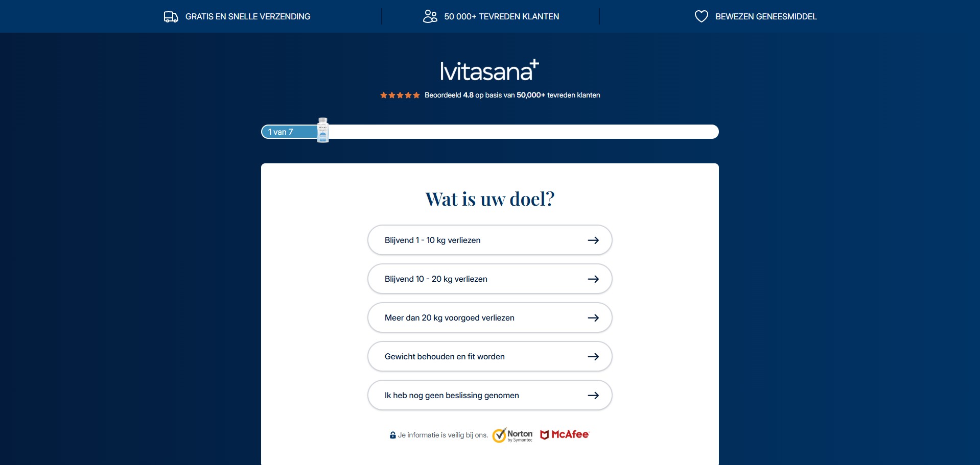
Task: Click the padlock icon near security text
Action: coord(392,435)
